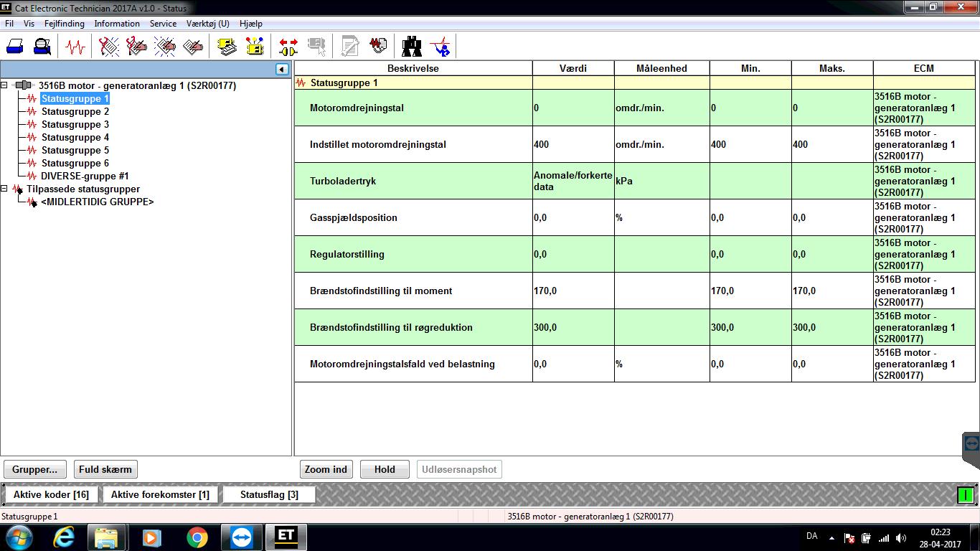
Task: Open the Information menu
Action: [x=117, y=24]
